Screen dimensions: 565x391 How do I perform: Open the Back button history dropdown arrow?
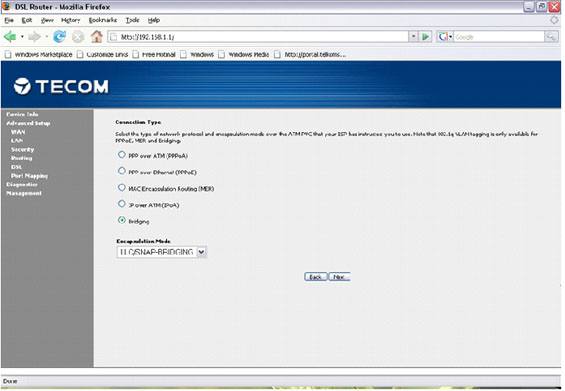click(x=22, y=36)
